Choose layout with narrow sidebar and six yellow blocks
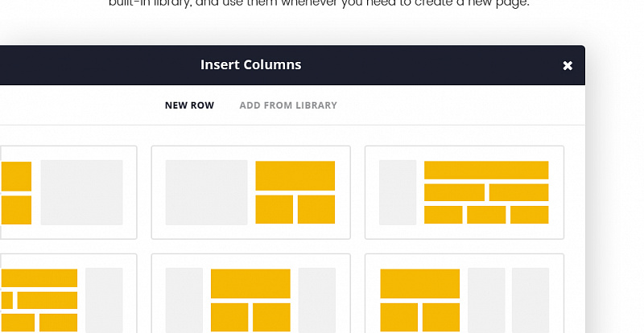This screenshot has height=333, width=644. point(464,192)
